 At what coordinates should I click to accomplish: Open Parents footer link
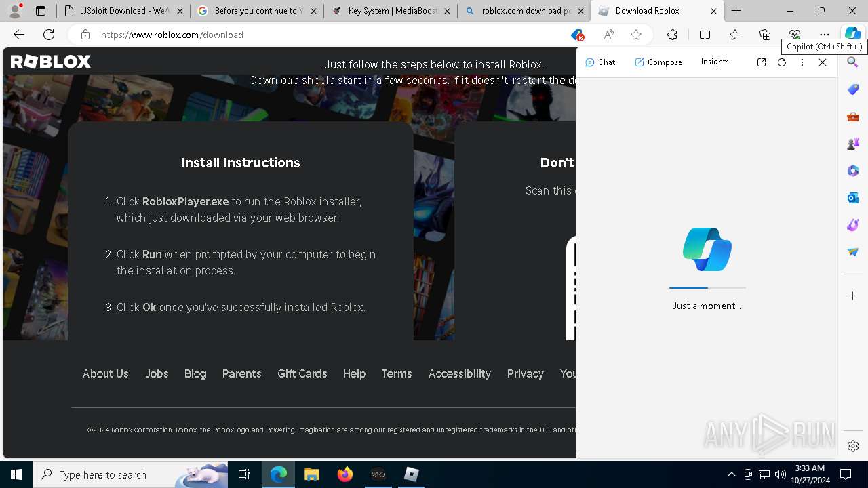(241, 373)
